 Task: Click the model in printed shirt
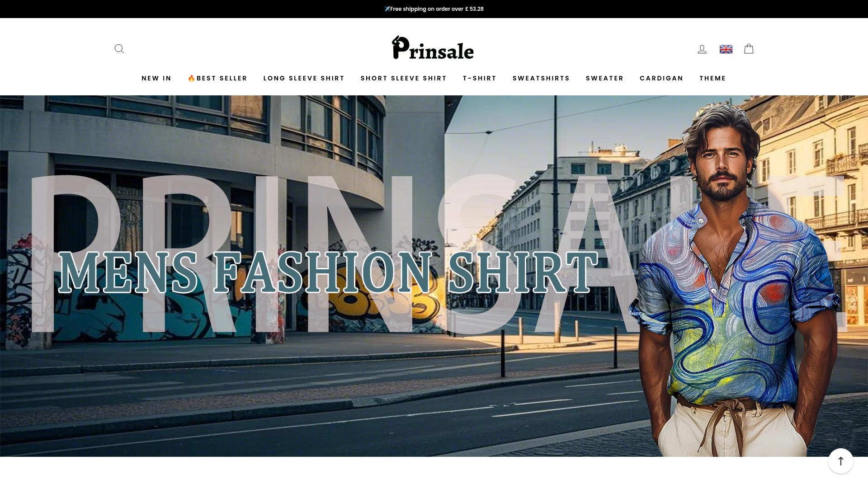pos(737,280)
